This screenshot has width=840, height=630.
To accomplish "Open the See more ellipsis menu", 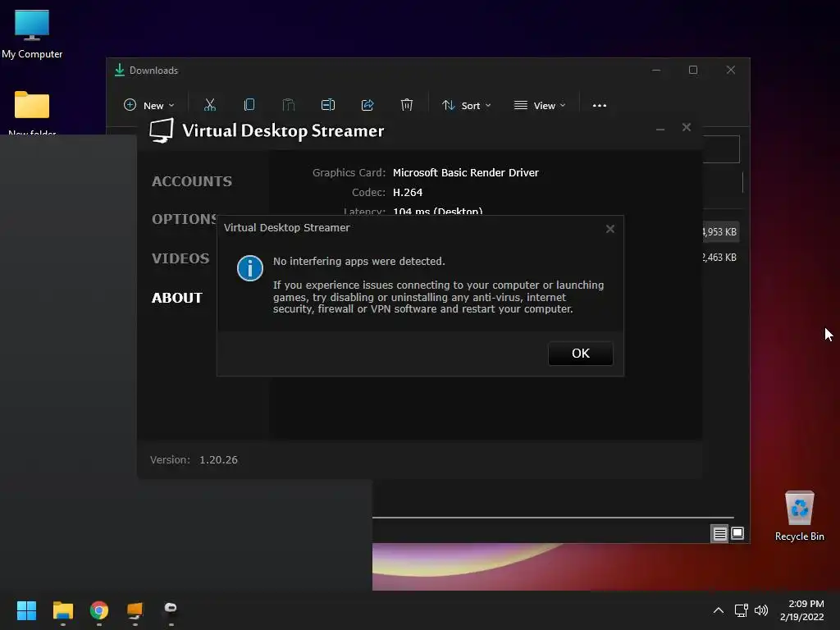I will point(600,106).
